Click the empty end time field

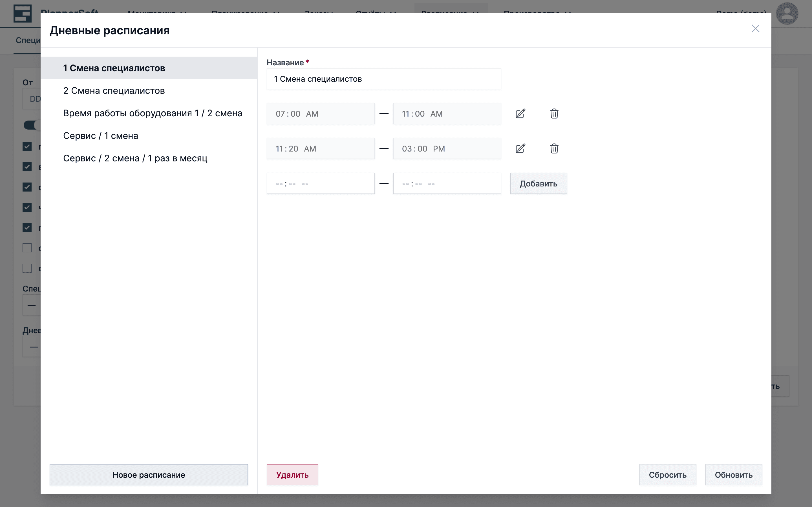coord(447,183)
